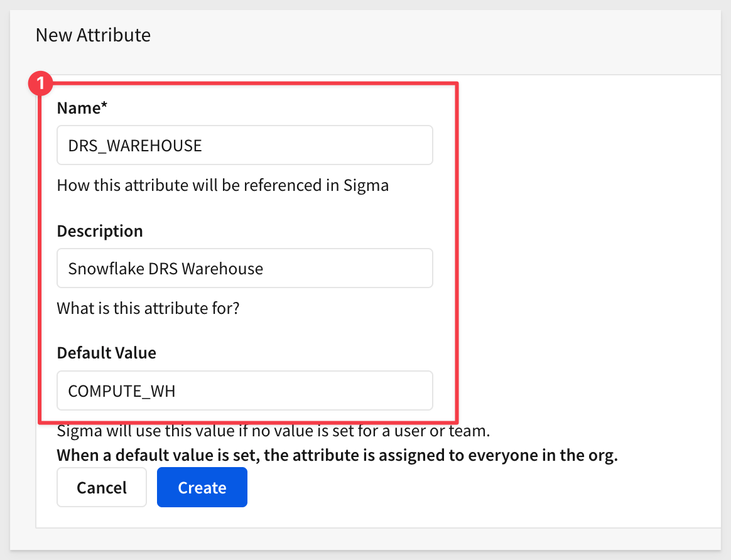This screenshot has width=731, height=560.
Task: Click the New Attribute heading
Action: coord(93,35)
